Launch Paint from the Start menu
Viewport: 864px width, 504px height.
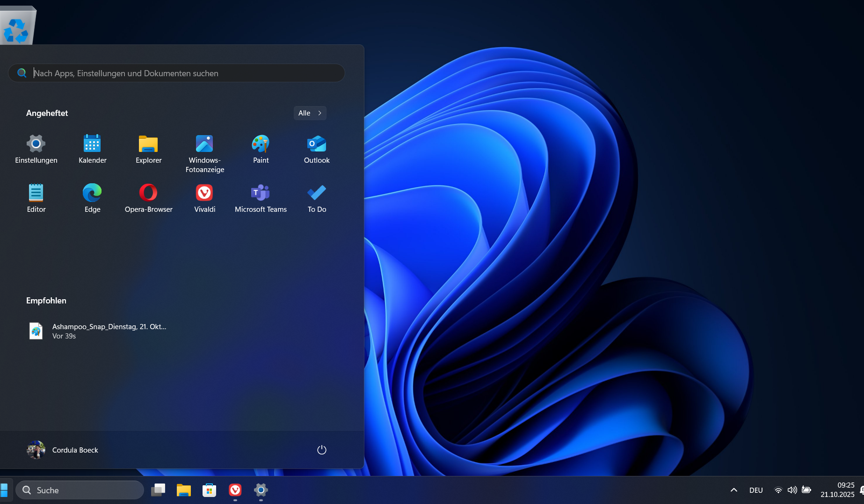tap(261, 149)
